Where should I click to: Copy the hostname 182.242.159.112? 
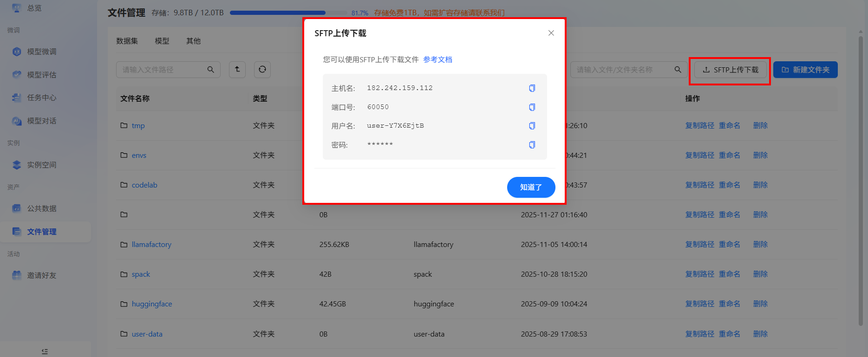click(532, 88)
